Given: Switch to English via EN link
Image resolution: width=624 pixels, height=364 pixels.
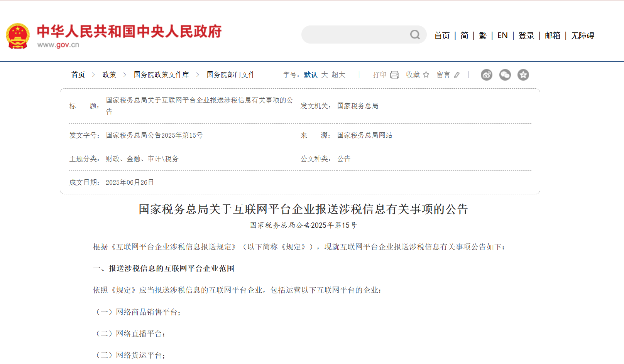Looking at the screenshot, I should pyautogui.click(x=502, y=35).
